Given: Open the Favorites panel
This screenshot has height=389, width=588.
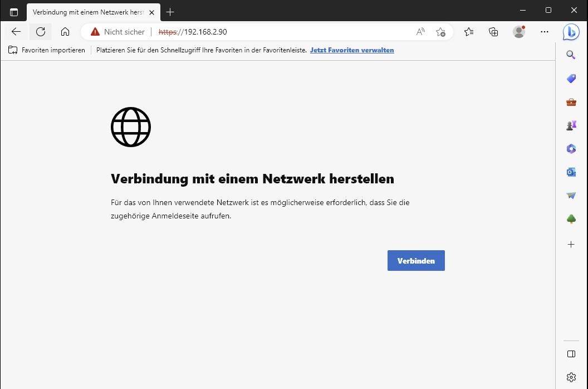Looking at the screenshot, I should pyautogui.click(x=468, y=32).
